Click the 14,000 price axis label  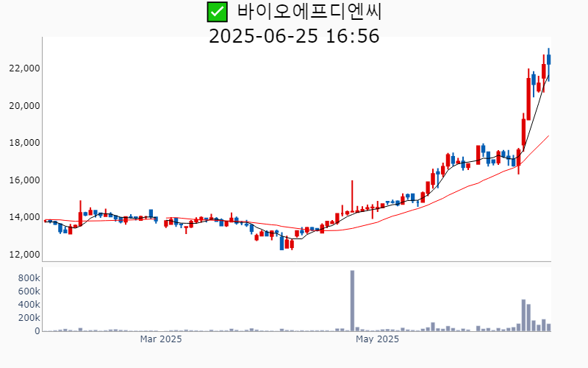(x=24, y=217)
